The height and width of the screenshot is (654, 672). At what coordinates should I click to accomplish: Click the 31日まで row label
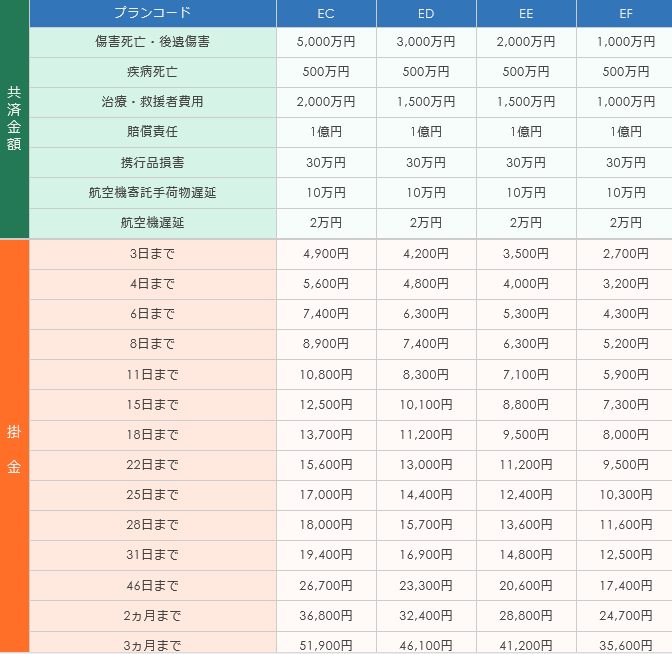pos(152,555)
